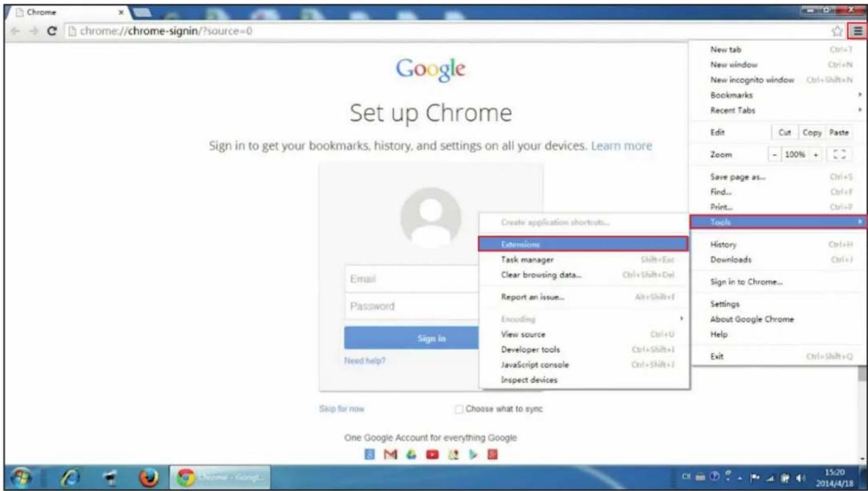The height and width of the screenshot is (491, 868).
Task: Click the Chrome taskbar button
Action: click(220, 478)
